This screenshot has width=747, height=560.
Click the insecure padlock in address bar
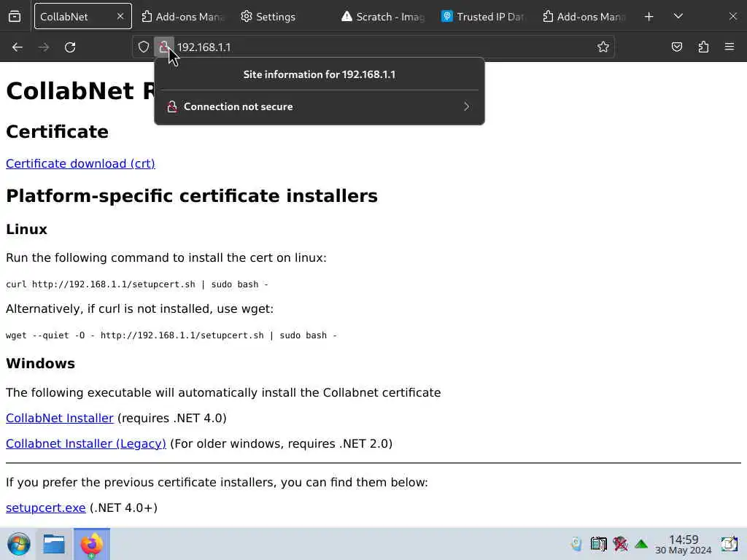164,47
